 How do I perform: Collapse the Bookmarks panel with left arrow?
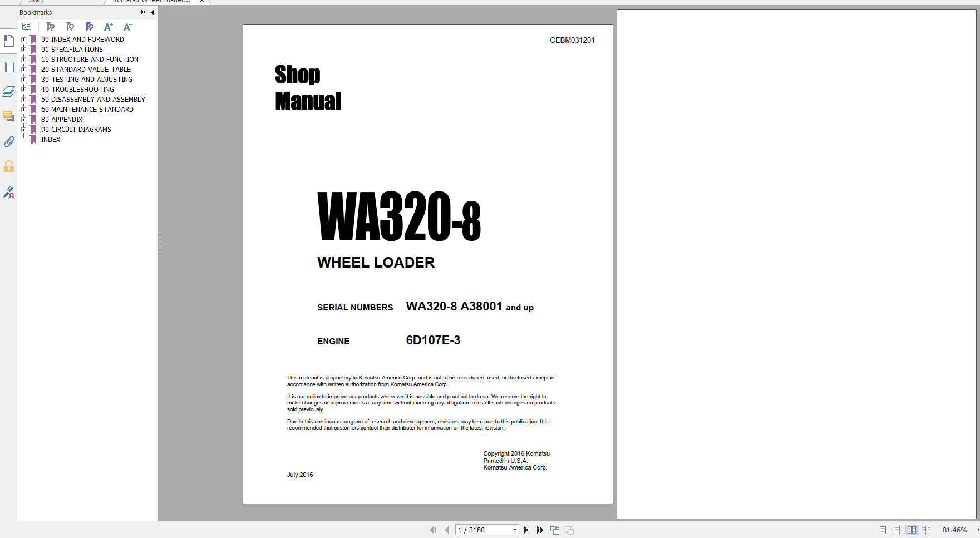pyautogui.click(x=152, y=12)
